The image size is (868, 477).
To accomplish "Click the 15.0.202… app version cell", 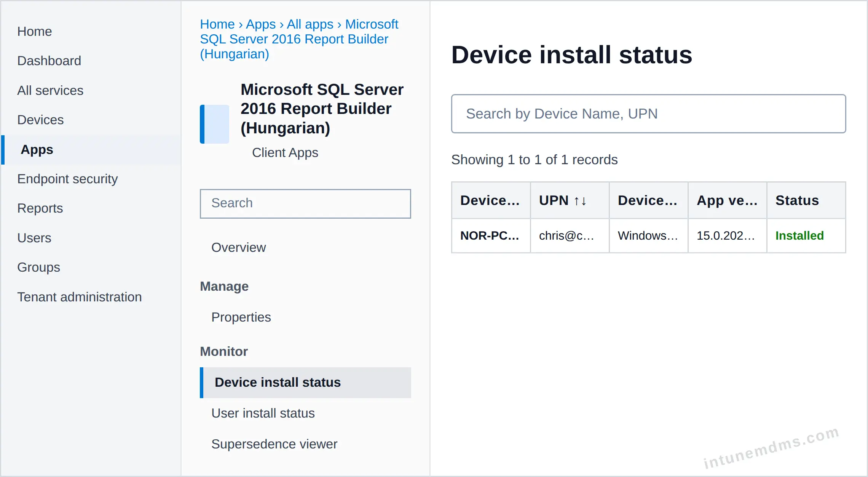I will pos(727,235).
